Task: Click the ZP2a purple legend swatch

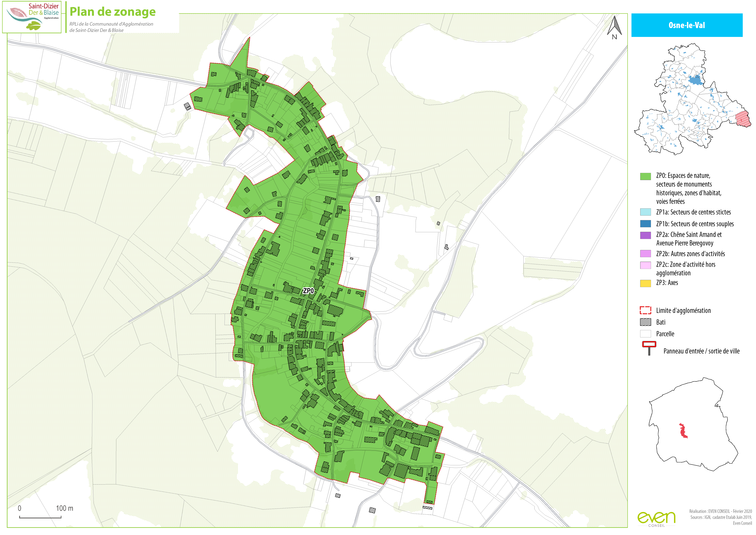Action: coord(645,235)
